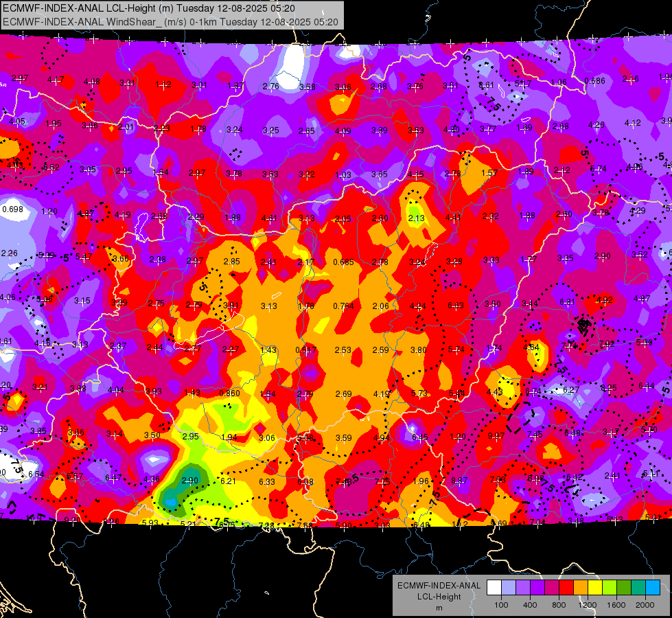Image resolution: width=672 pixels, height=618 pixels.
Task: Click the wind shear value 6.33
Action: tap(266, 481)
